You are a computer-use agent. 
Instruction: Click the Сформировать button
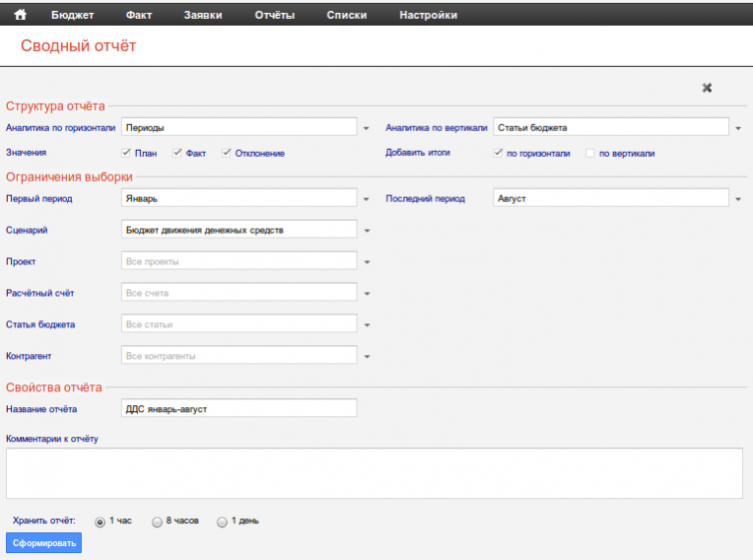pos(44,543)
